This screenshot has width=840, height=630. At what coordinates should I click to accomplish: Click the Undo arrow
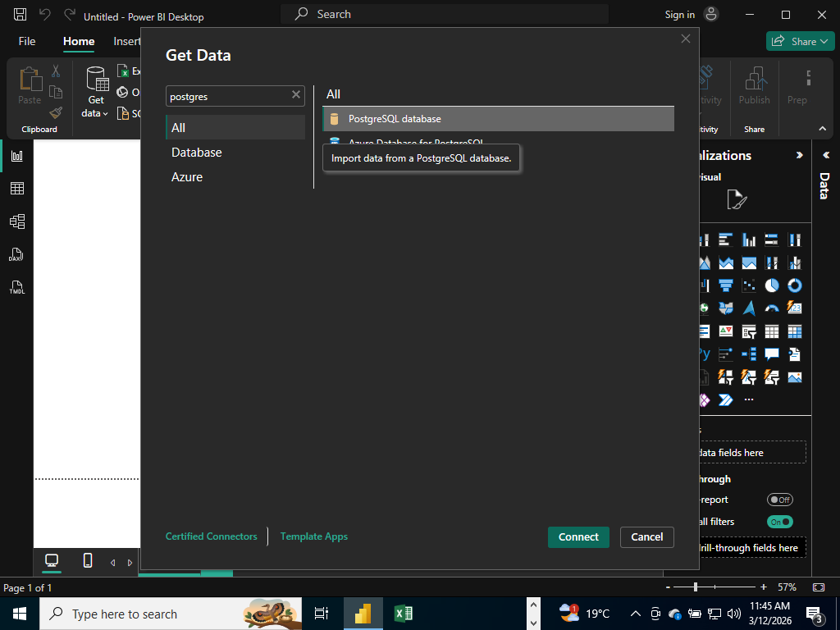pyautogui.click(x=45, y=15)
